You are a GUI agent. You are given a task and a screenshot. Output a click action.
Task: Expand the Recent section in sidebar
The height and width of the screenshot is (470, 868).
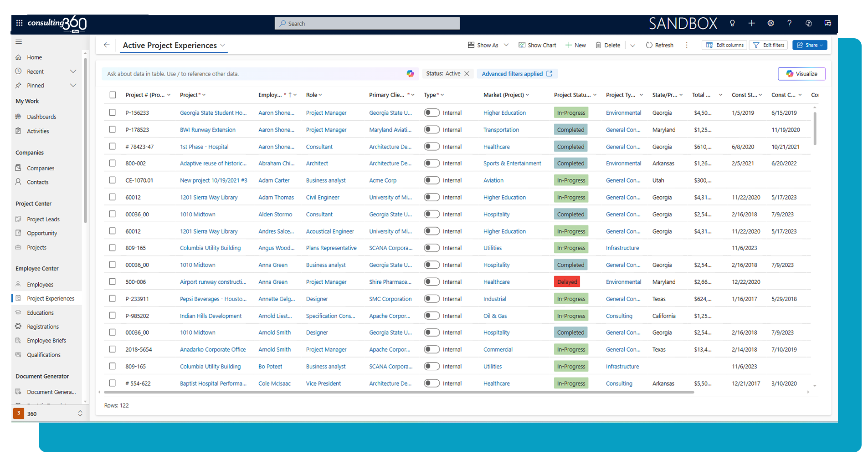73,72
